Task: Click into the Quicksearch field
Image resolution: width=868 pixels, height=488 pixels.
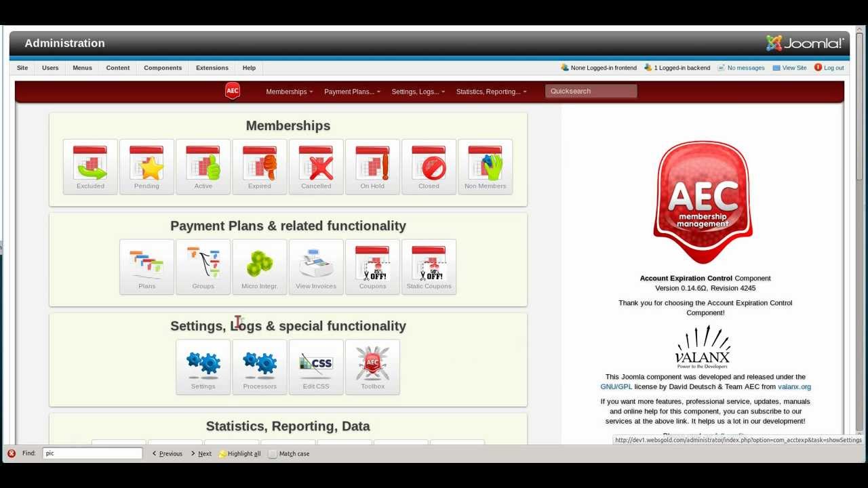Action: [x=591, y=91]
